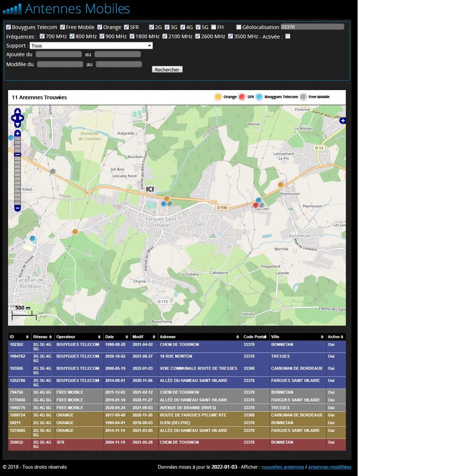Uncheck the Bouygues Telecom checkbox
Viewport: 456px width, 476px height.
(9, 27)
